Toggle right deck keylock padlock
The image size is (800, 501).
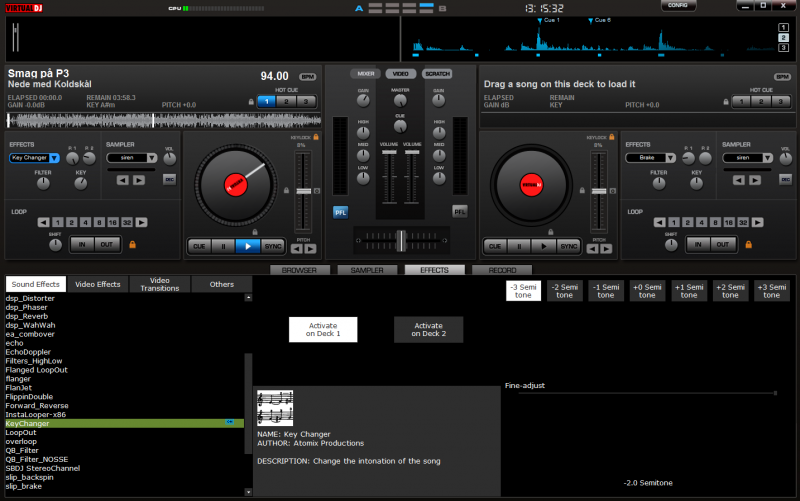tap(612, 137)
